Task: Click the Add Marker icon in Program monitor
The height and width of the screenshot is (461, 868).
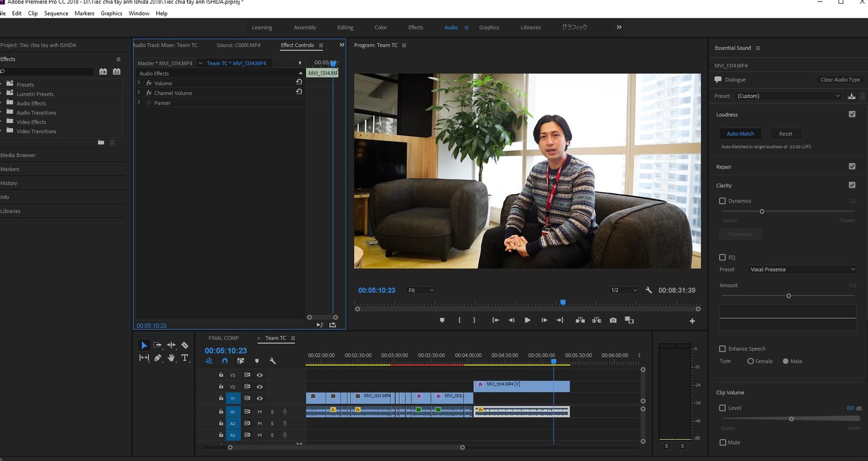Action: (x=442, y=320)
